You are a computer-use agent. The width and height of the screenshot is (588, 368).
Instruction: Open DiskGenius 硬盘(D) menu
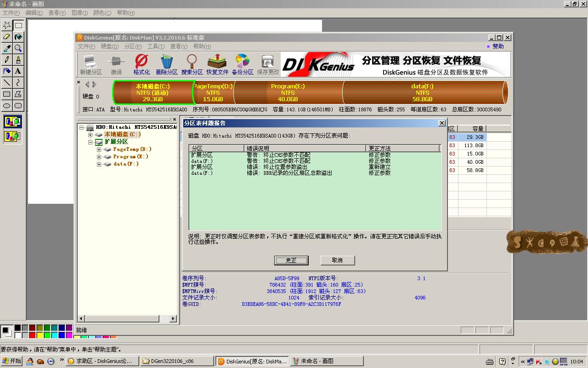pyautogui.click(x=110, y=46)
